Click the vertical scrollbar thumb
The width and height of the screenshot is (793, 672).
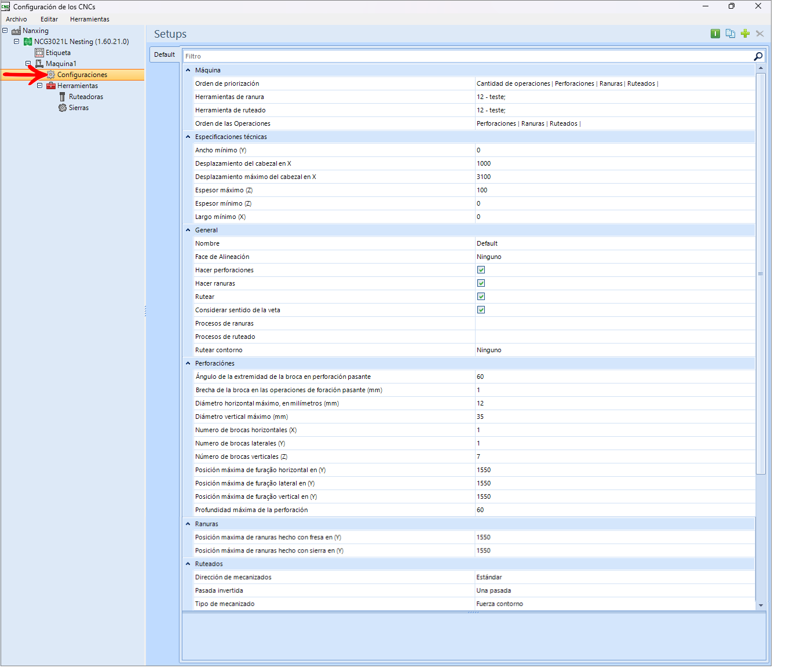[761, 273]
